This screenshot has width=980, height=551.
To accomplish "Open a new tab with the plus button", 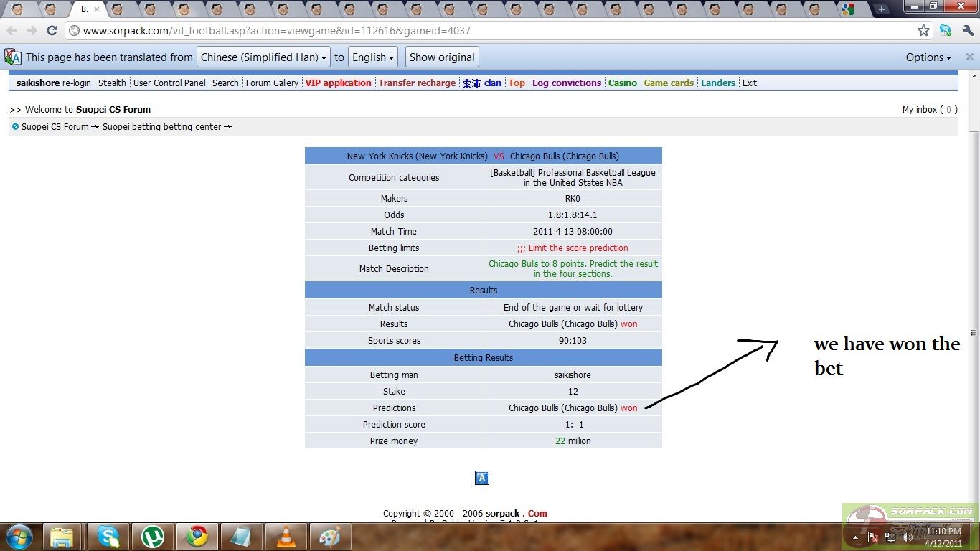I will pyautogui.click(x=882, y=9).
